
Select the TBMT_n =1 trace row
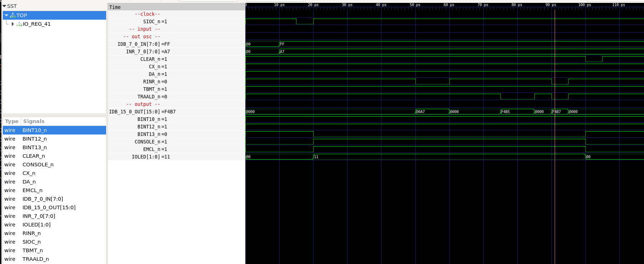(176, 89)
